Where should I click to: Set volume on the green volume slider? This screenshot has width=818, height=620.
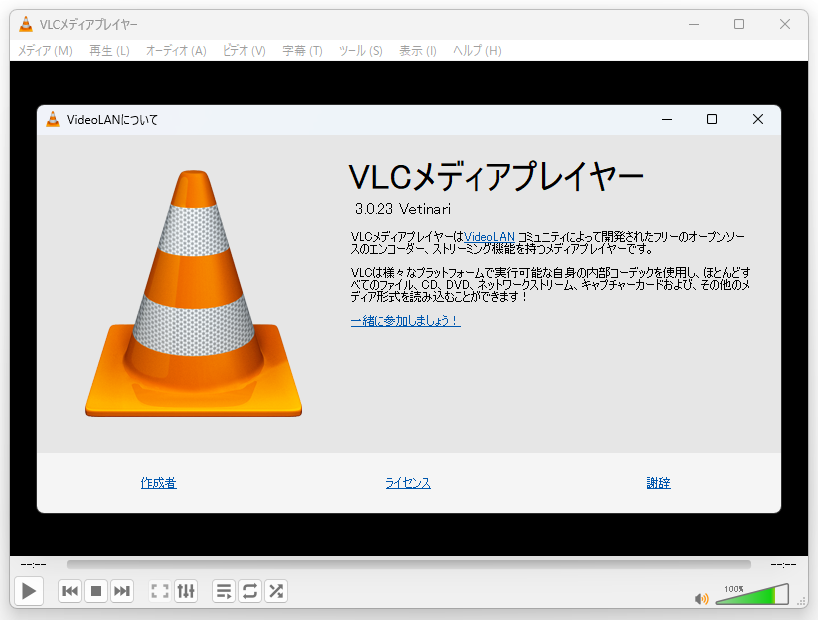(752, 595)
